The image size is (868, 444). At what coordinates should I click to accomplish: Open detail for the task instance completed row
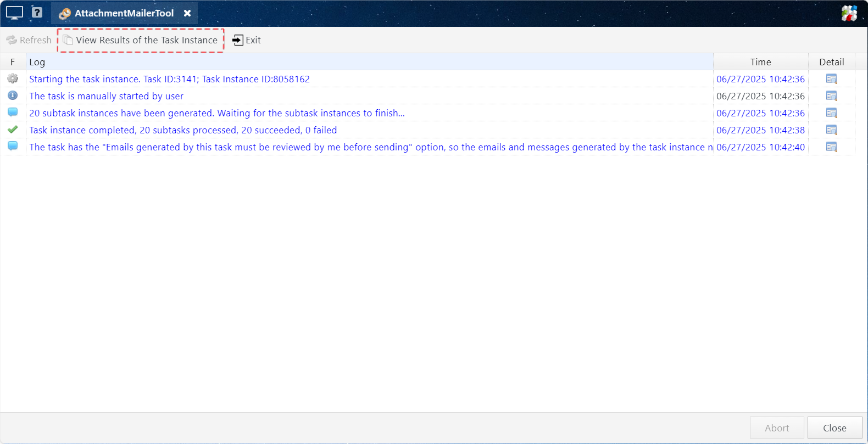[x=832, y=130]
